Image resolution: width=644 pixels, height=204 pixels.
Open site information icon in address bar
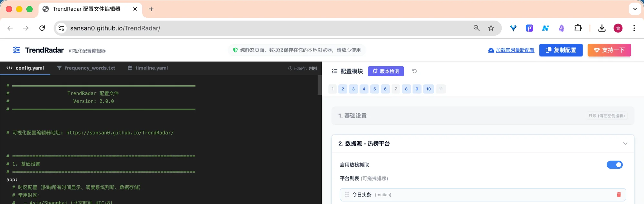click(x=61, y=28)
